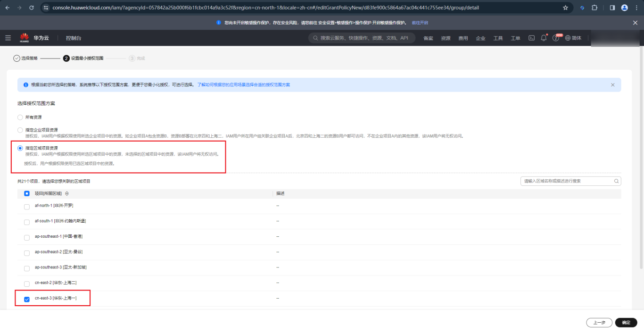This screenshot has height=334, width=644.
Task: Dismiss the sensitive operation warning banner
Action: pos(635,23)
